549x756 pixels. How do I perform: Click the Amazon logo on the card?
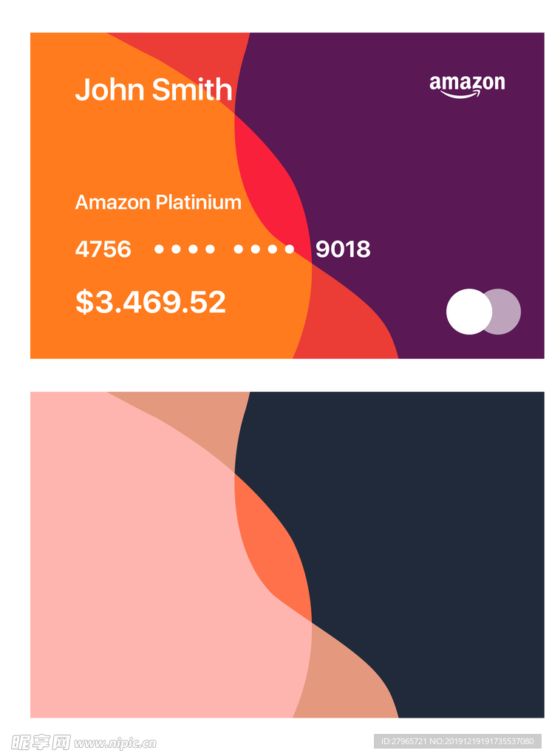coord(467,86)
